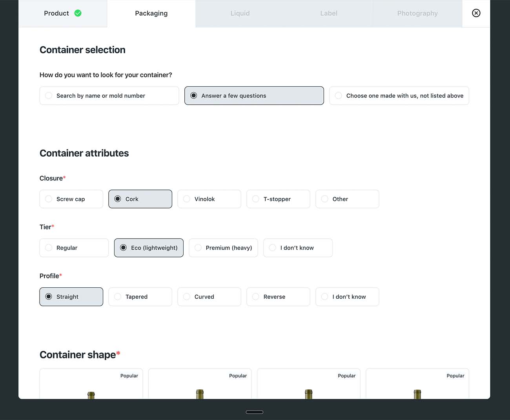Viewport: 510px width, 420px height.
Task: Click the bottom handle bar below dialog
Action: click(x=255, y=412)
